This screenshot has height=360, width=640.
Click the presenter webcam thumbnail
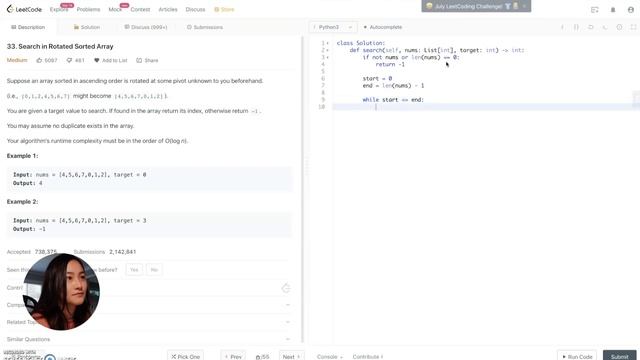pos(61,291)
